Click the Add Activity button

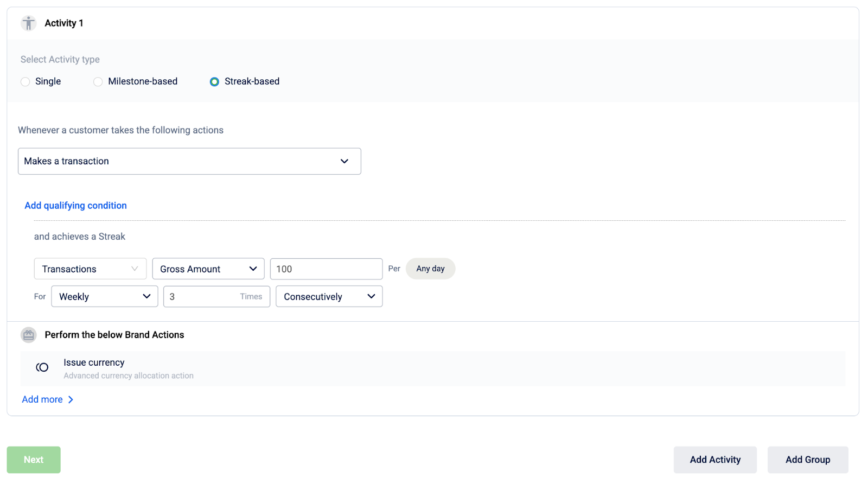pos(715,460)
